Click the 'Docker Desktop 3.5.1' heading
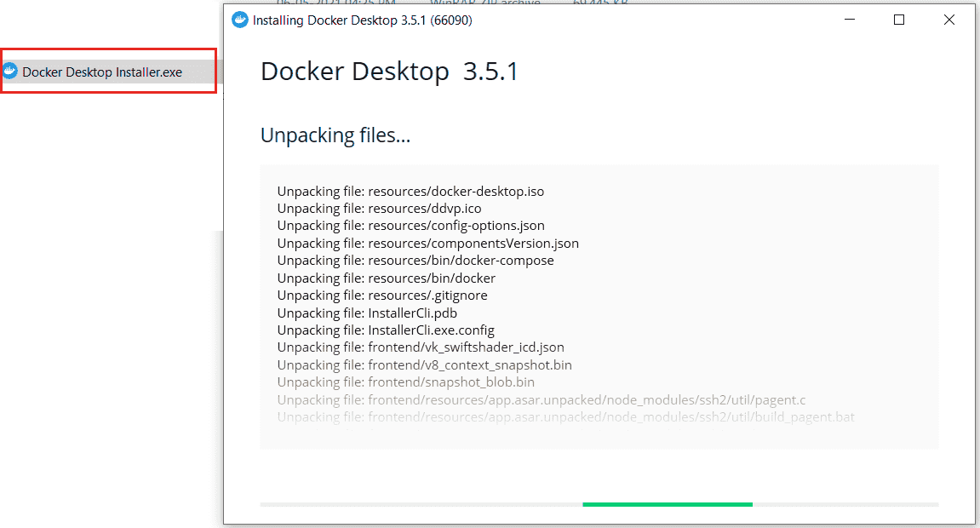980x528 pixels. tap(389, 72)
